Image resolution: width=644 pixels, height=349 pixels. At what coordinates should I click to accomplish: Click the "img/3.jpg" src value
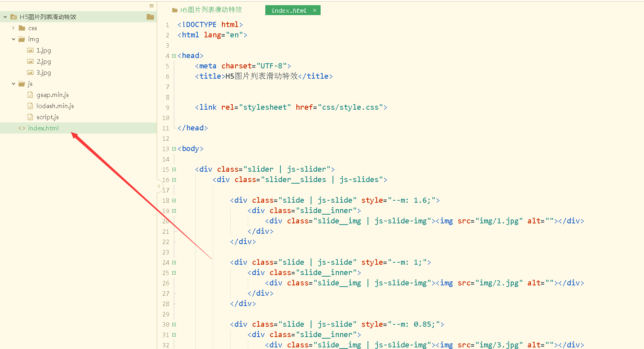(499, 345)
